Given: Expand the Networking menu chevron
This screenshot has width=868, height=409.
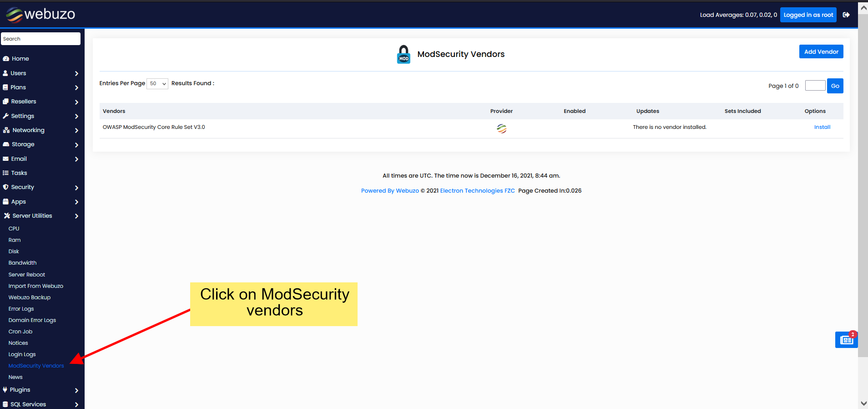Looking at the screenshot, I should tap(76, 130).
